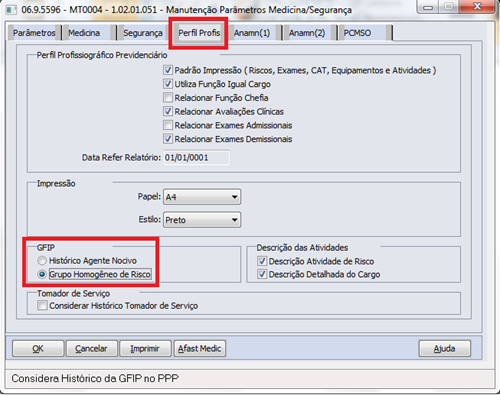
Task: Enable Relacionar Função Chefia checkbox
Action: point(168,98)
